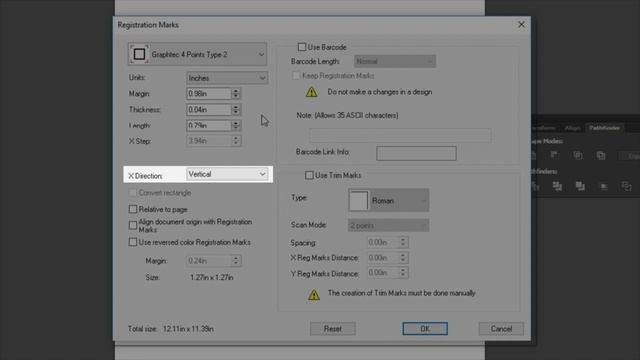Open the trim mark Type dropdown showing Roman
The height and width of the screenshot is (360, 640).
point(389,200)
